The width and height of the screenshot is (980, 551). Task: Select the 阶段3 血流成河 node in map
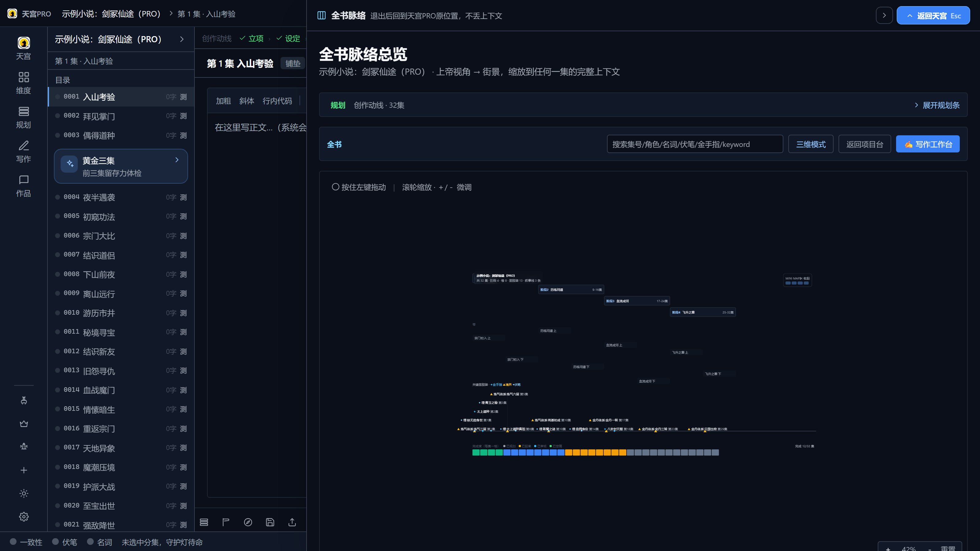637,301
